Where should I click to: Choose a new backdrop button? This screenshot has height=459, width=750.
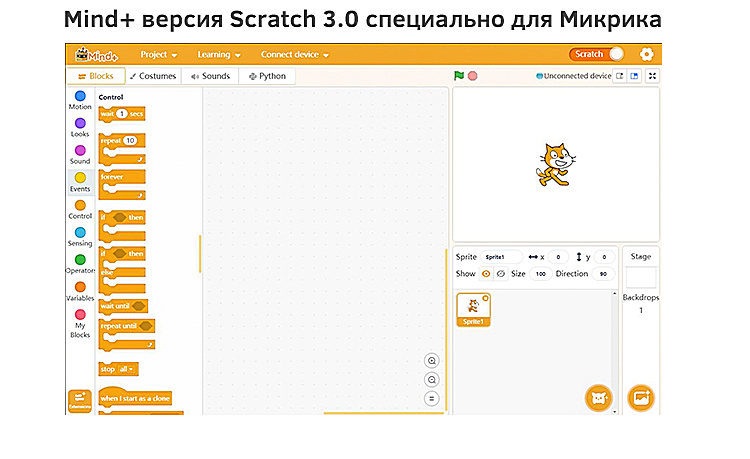point(641,398)
